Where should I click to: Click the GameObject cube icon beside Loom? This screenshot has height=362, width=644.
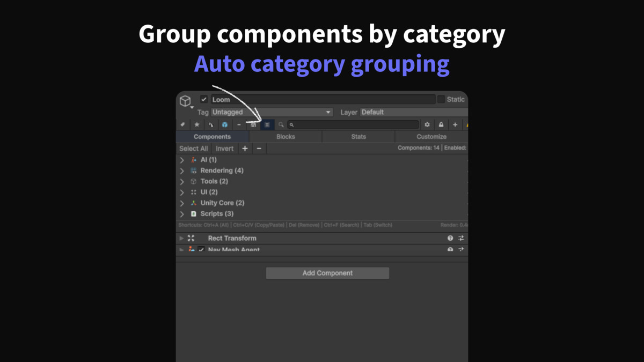pyautogui.click(x=185, y=101)
